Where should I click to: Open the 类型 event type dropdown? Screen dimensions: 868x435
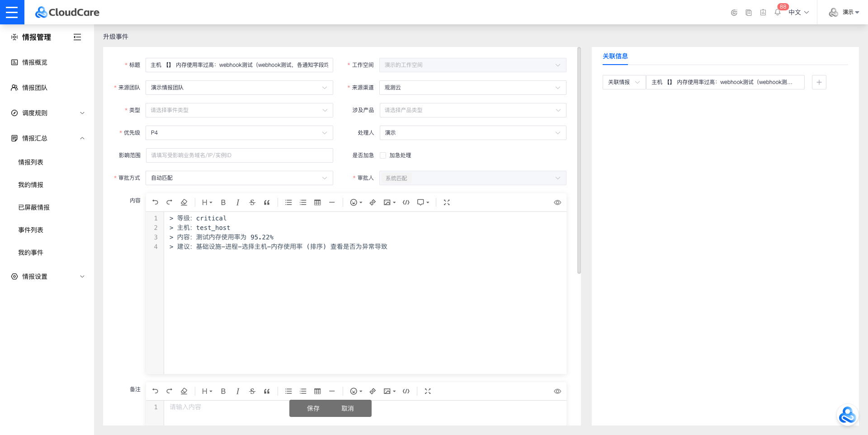239,110
